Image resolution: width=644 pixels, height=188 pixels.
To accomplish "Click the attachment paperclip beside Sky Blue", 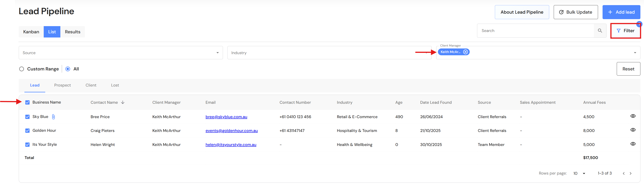I will 53,117.
